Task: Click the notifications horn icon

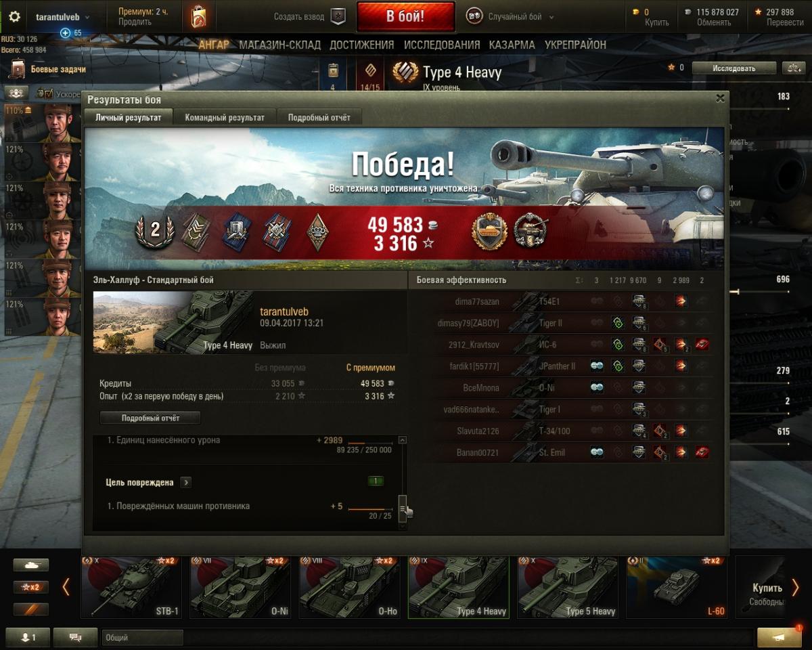Action: pyautogui.click(x=779, y=637)
